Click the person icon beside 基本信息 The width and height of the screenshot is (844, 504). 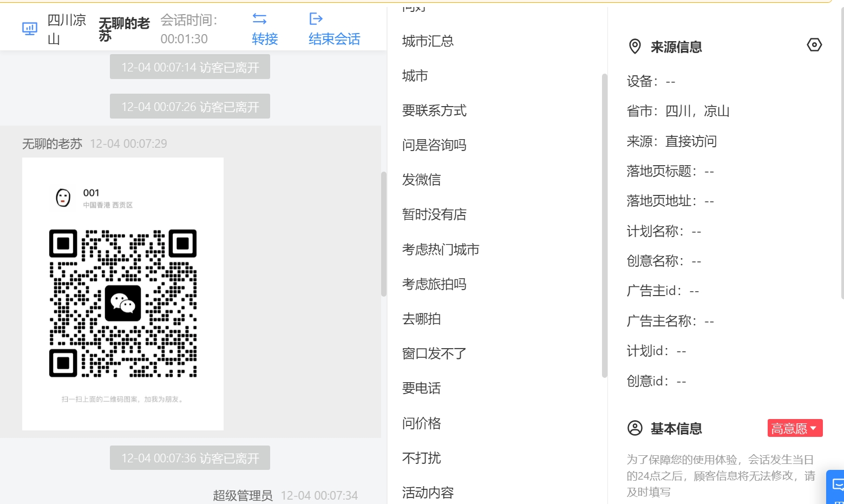(x=634, y=428)
